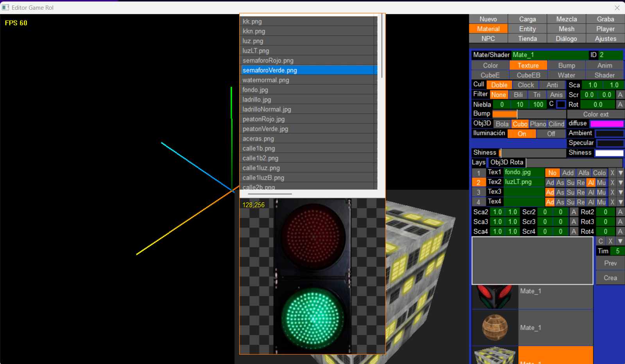Expand the dropdown arrow above the Tim field
This screenshot has width=625, height=364.
(620, 241)
